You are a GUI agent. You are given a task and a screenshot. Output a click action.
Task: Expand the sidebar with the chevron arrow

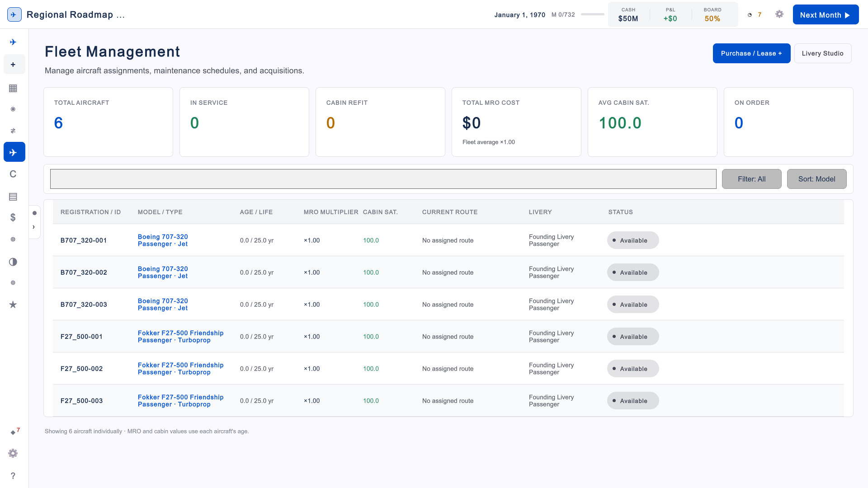click(33, 227)
